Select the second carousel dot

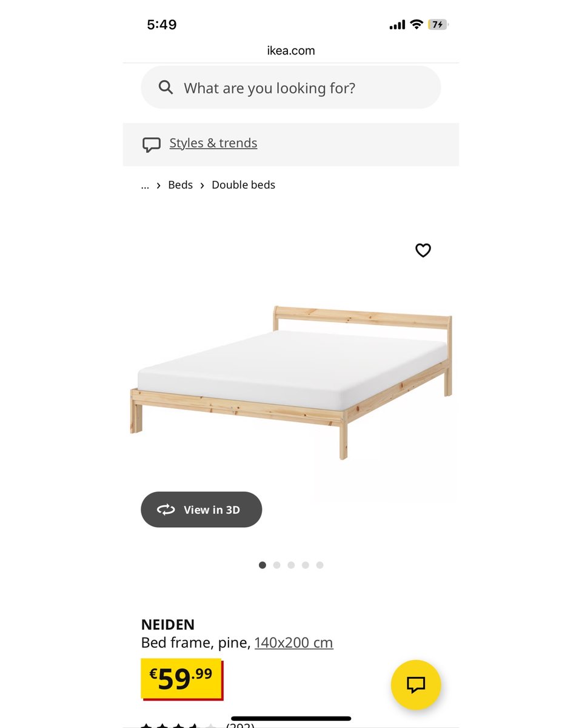276,565
